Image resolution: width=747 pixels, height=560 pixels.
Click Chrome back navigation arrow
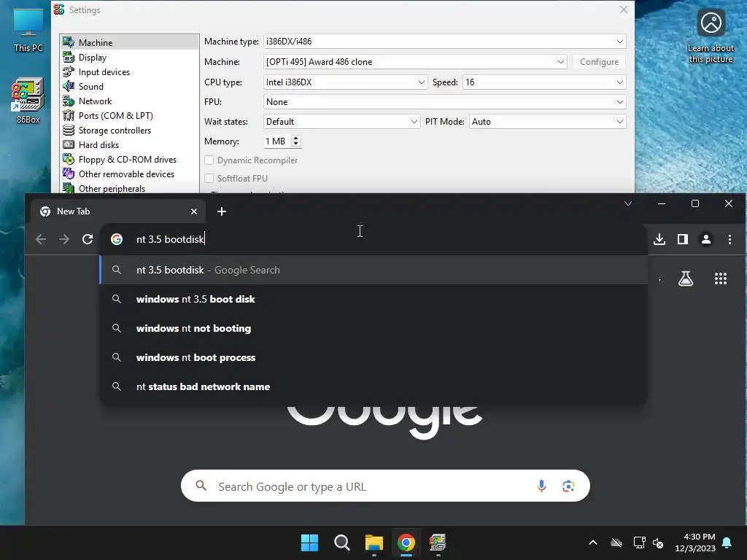tap(41, 239)
